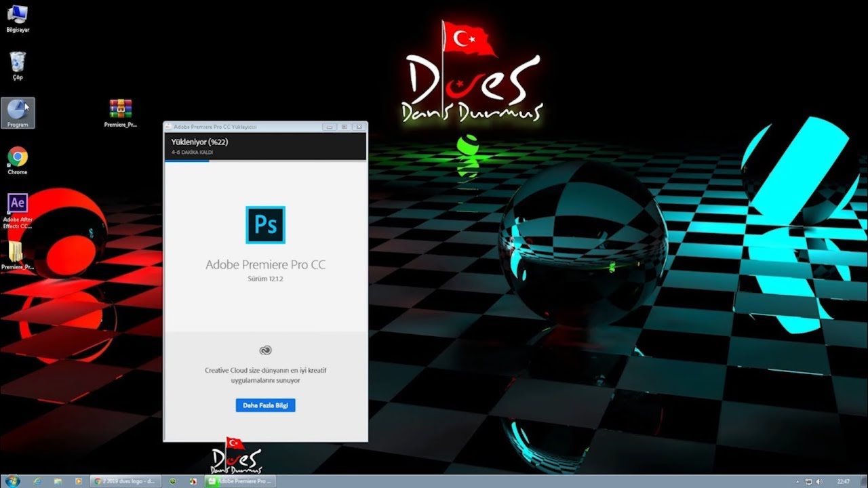Open Windows Media Player from taskbar
Image resolution: width=868 pixels, height=488 pixels.
tap(79, 481)
